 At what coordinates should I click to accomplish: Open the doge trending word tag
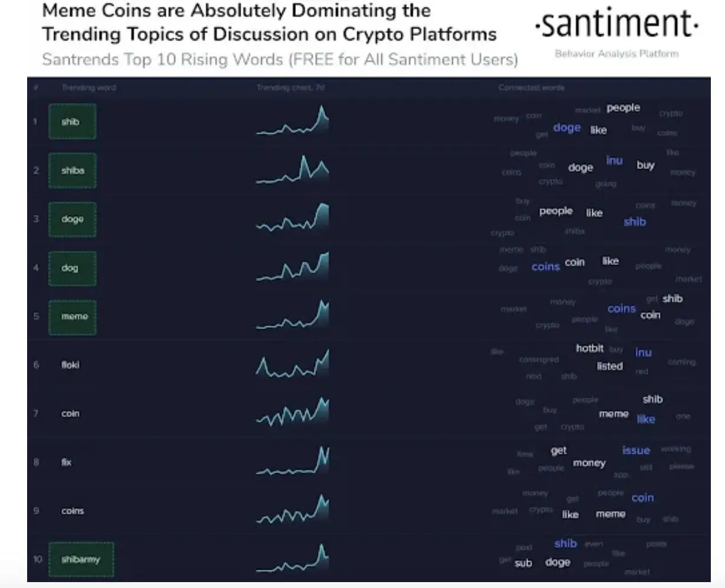(72, 219)
